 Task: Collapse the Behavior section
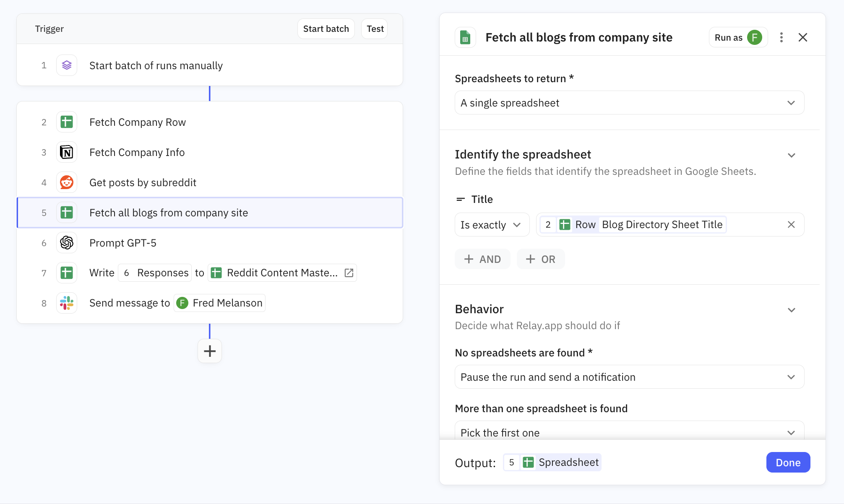pos(791,310)
